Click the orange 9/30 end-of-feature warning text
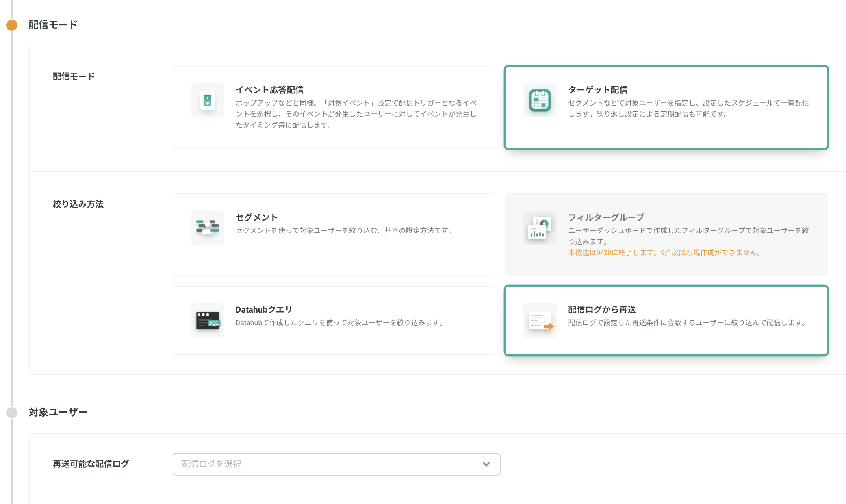The height and width of the screenshot is (504, 846). tap(664, 252)
